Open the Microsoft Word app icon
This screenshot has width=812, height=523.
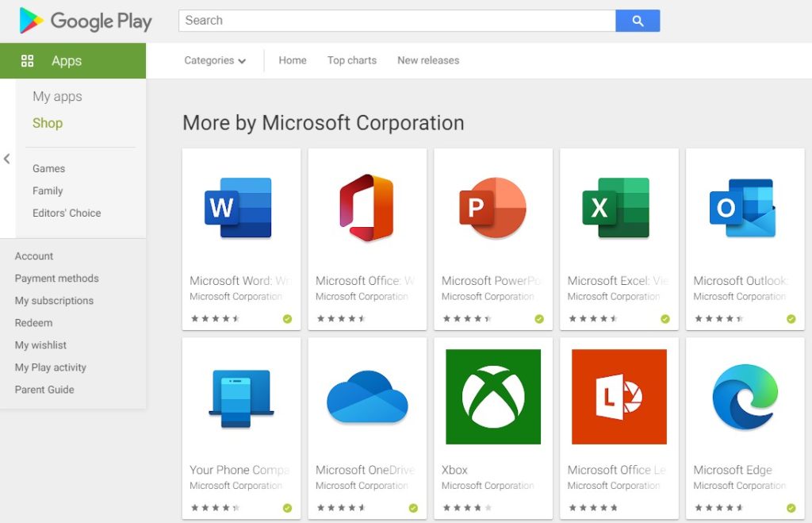point(240,208)
